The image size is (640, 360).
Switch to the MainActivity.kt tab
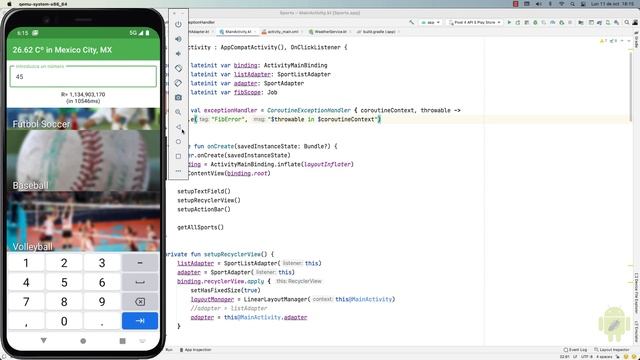pyautogui.click(x=237, y=32)
